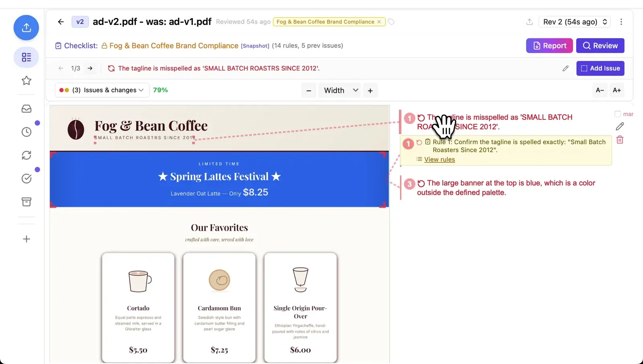Image resolution: width=643 pixels, height=364 pixels.
Task: Generate a Report for the compliance checklist
Action: pyautogui.click(x=549, y=45)
